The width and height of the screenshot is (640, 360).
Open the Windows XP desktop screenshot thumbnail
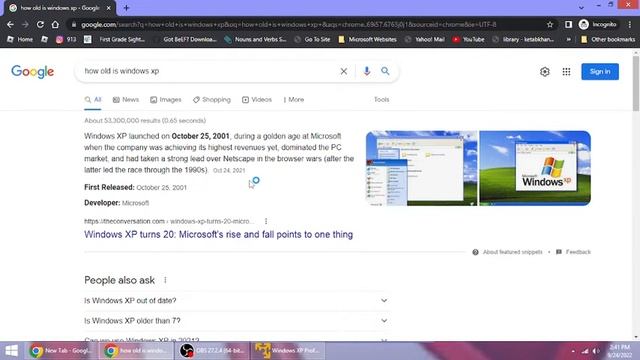point(422,168)
